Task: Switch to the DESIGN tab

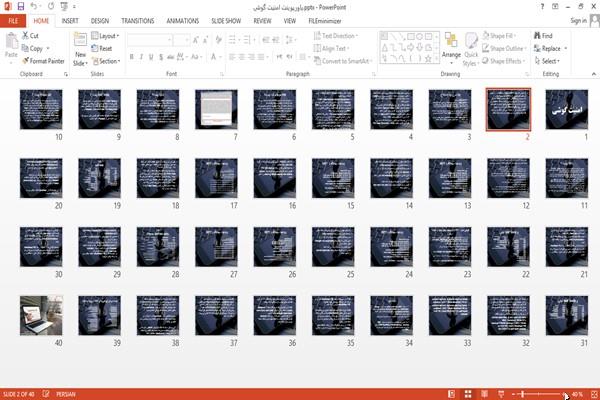Action: (x=100, y=21)
